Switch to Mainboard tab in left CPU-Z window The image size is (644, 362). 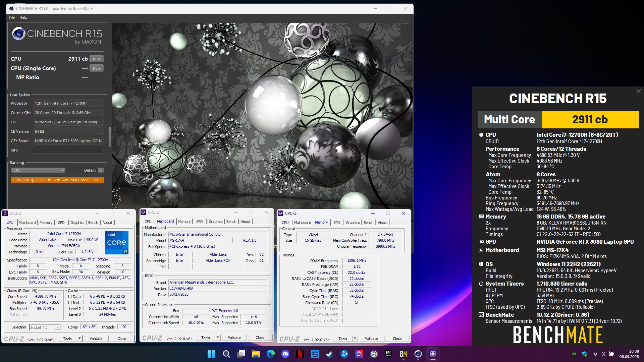(x=27, y=223)
